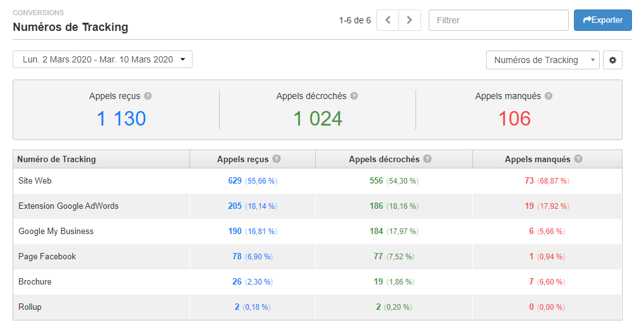Click 629 received calls for Site Web

pyautogui.click(x=235, y=180)
